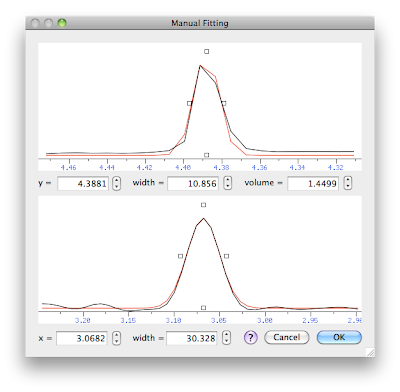This screenshot has width=400, height=392.
Task: Select top handle above the upper plot peak
Action: [207, 51]
